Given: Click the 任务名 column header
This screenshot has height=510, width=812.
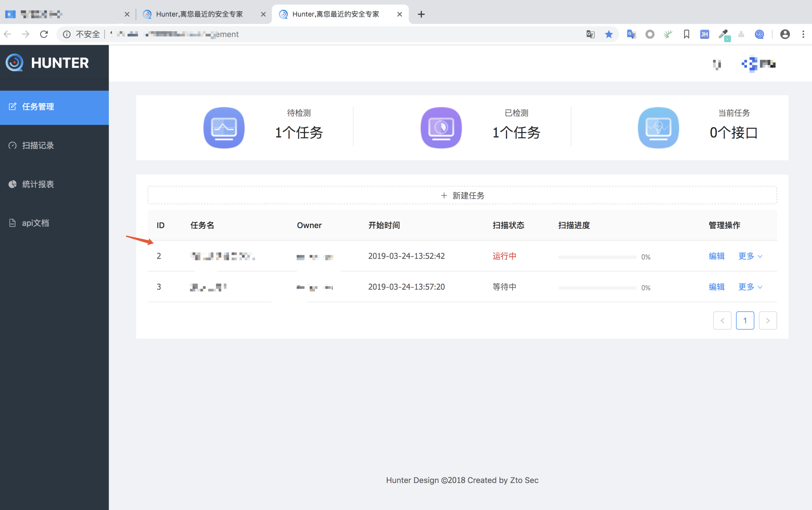Looking at the screenshot, I should pos(202,225).
